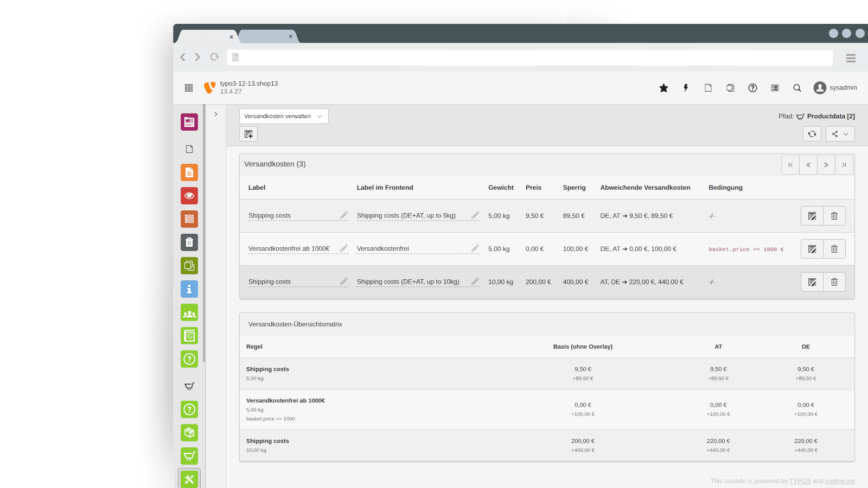Select the red View module in sidebar

pyautogui.click(x=189, y=196)
